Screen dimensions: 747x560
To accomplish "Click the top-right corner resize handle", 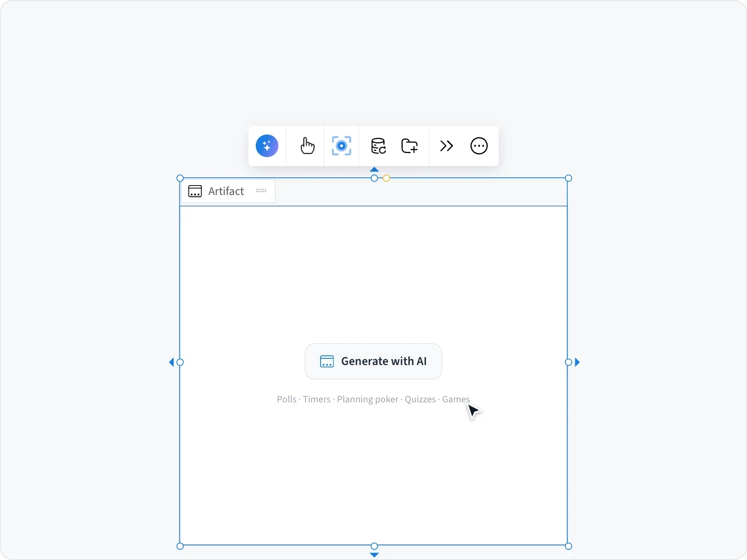I will (x=569, y=178).
